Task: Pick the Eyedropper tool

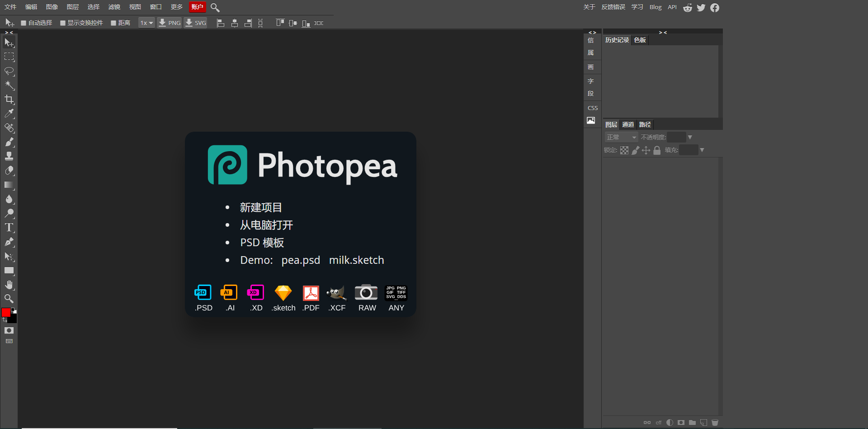Action: coord(9,114)
